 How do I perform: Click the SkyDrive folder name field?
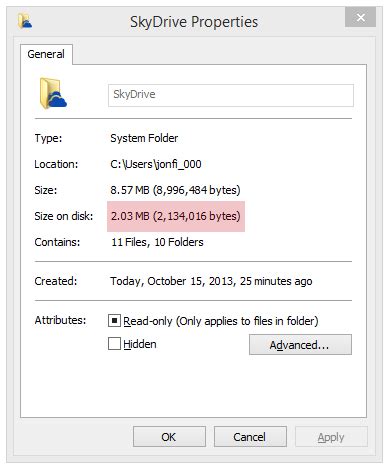click(x=231, y=95)
